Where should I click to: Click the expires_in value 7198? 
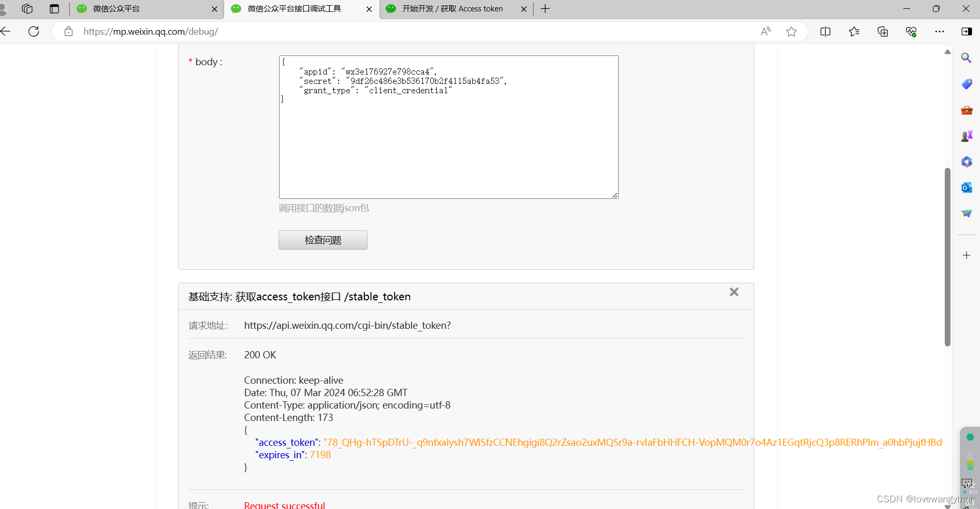pos(320,455)
